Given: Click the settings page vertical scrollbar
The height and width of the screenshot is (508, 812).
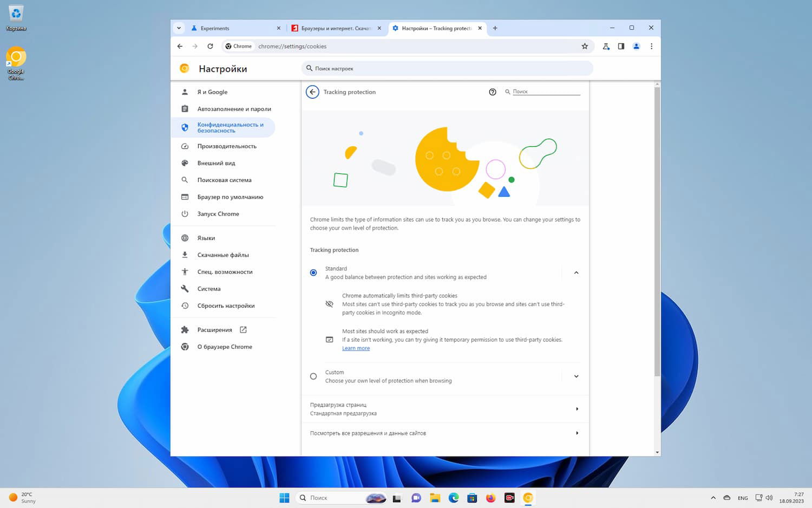Looking at the screenshot, I should click(x=657, y=232).
